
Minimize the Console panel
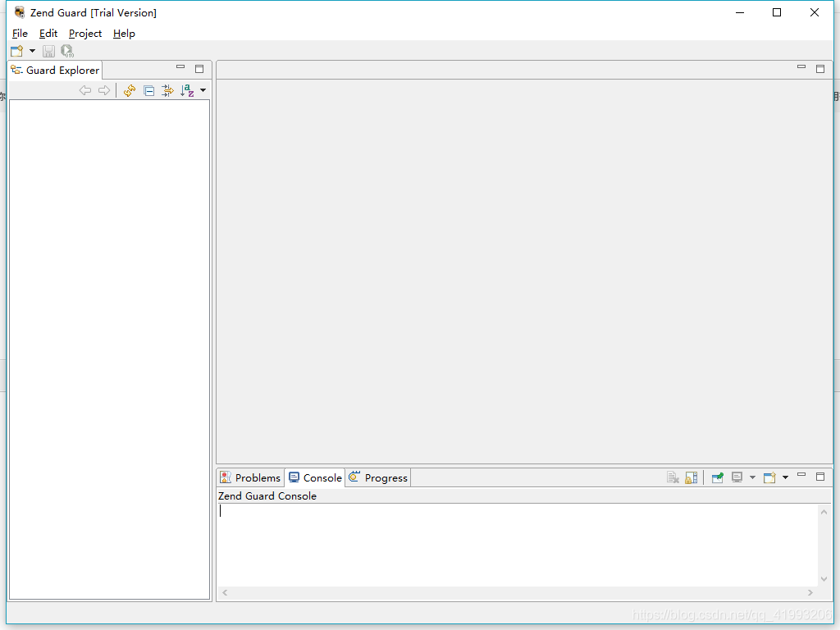point(801,475)
